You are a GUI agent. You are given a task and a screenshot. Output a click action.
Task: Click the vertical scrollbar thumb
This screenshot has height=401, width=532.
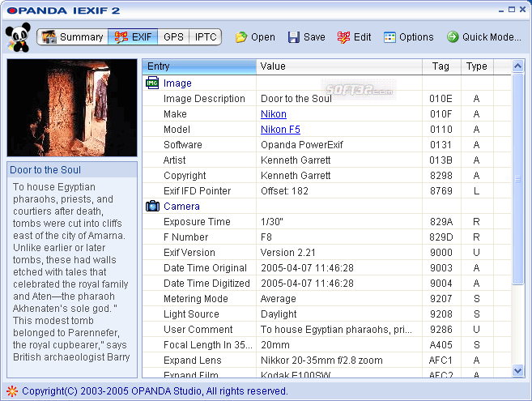pos(517,179)
